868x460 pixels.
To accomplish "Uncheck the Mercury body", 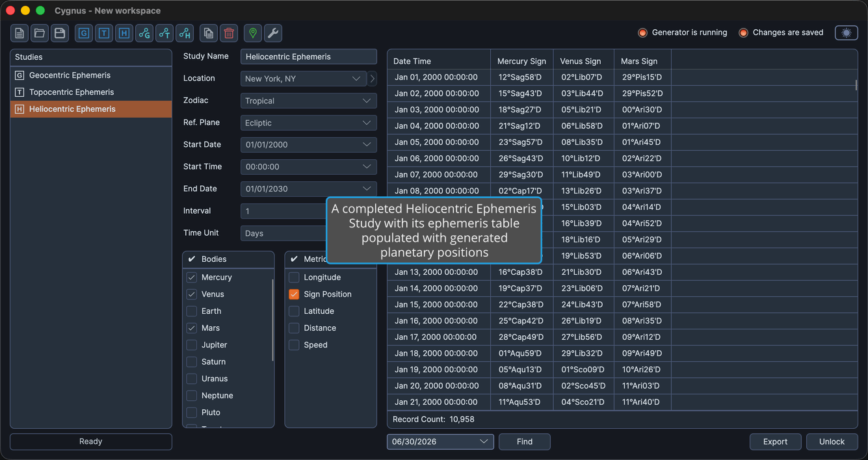I will [192, 277].
